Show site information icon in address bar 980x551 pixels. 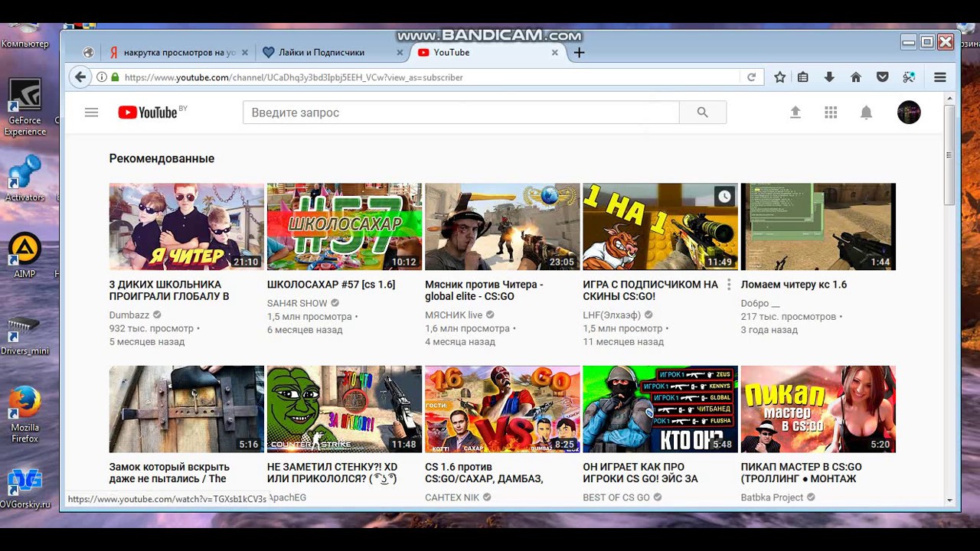(x=101, y=77)
